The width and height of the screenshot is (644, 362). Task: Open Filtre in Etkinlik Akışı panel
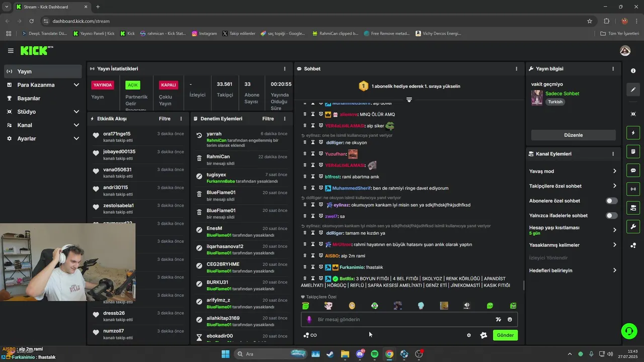pyautogui.click(x=165, y=119)
